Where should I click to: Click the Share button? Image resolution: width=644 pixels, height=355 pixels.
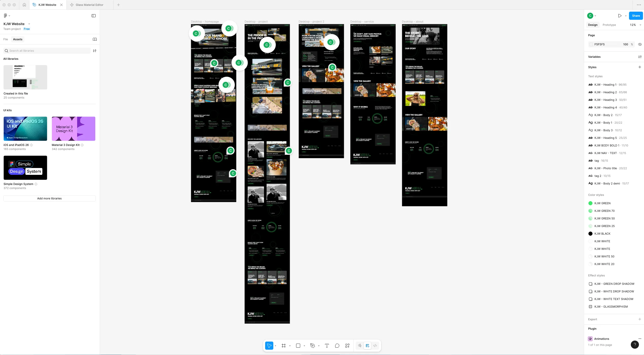click(x=636, y=16)
